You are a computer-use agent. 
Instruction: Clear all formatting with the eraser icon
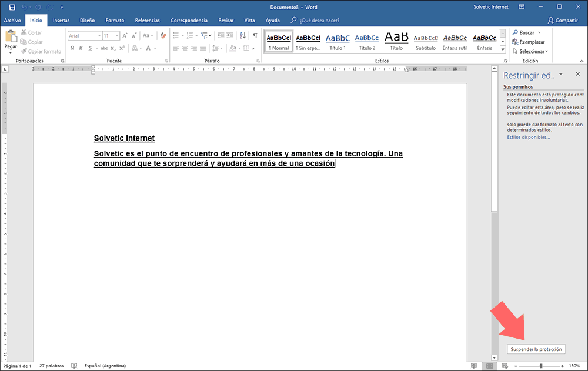click(163, 36)
